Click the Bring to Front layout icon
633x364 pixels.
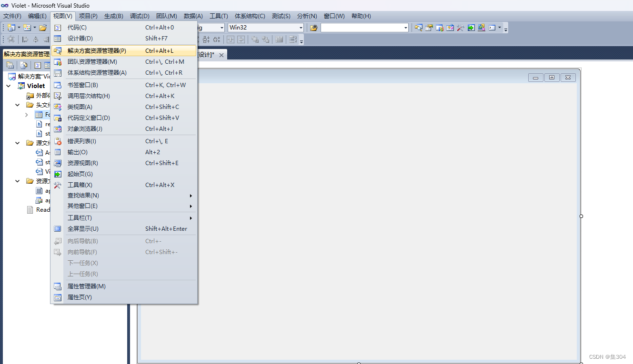click(x=255, y=39)
